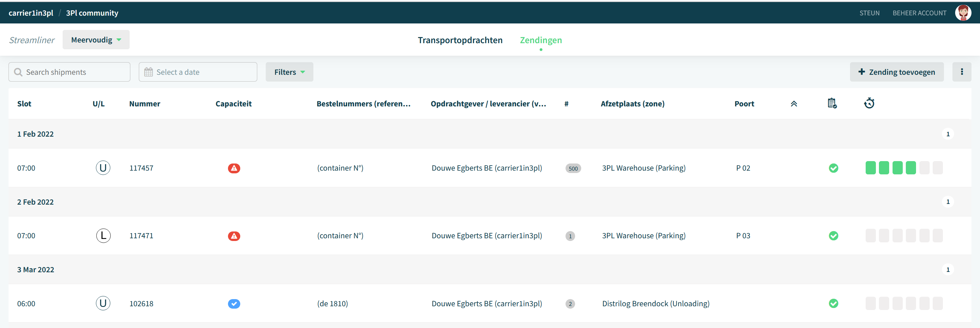Click count badge for 2 Feb 2022 group
Viewport: 980px width, 328px height.
948,202
